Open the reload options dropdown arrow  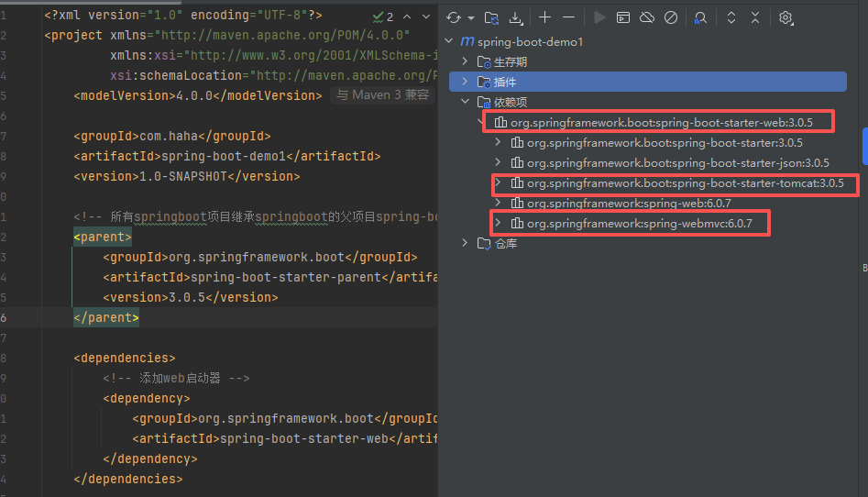pyautogui.click(x=471, y=18)
